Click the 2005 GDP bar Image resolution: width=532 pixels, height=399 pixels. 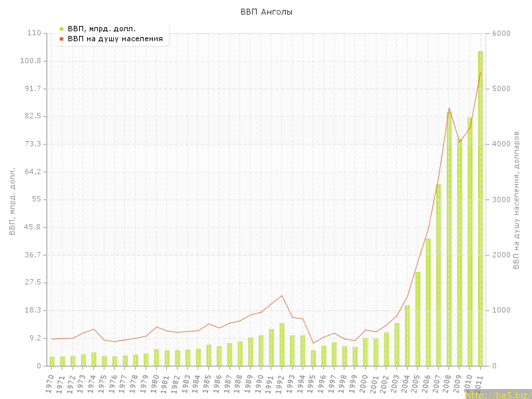point(418,319)
